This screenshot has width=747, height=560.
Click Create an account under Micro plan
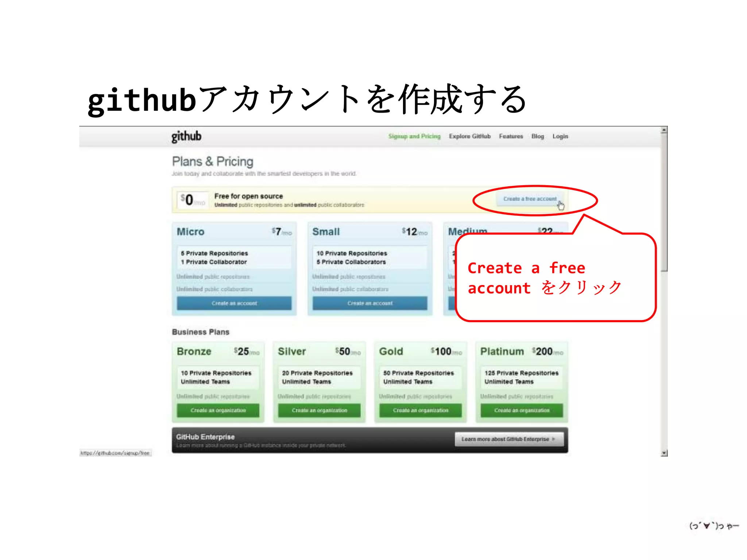[x=234, y=303]
